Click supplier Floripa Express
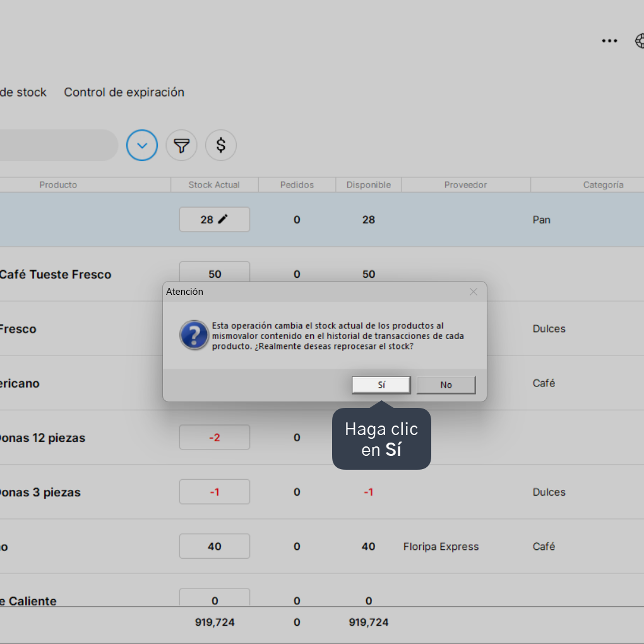644x644 pixels. pyautogui.click(x=441, y=547)
